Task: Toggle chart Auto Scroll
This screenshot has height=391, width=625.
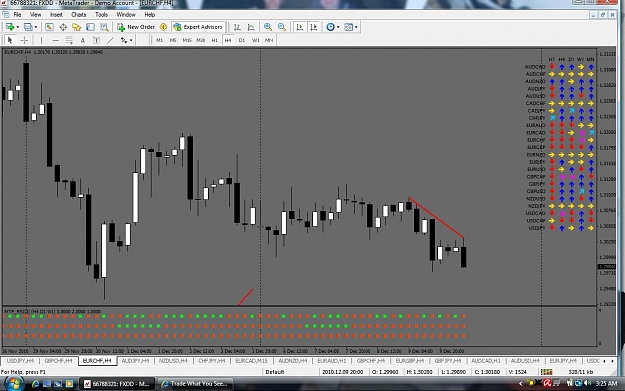Action: point(300,27)
